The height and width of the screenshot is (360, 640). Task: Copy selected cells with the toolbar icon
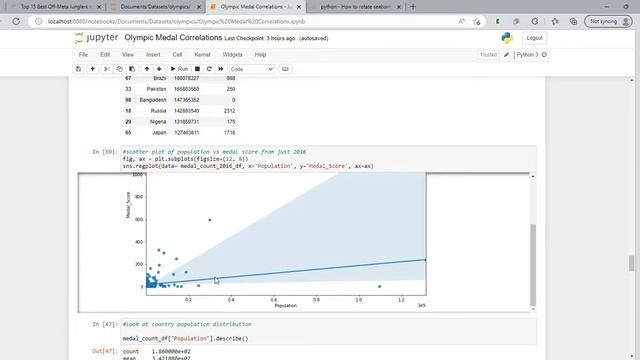pos(119,69)
